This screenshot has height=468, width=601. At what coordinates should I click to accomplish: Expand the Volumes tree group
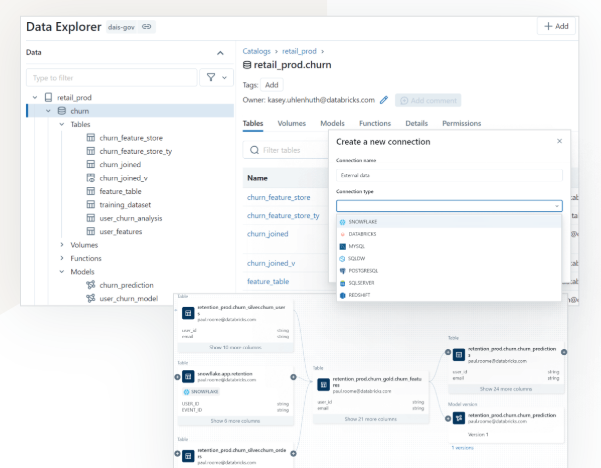62,245
